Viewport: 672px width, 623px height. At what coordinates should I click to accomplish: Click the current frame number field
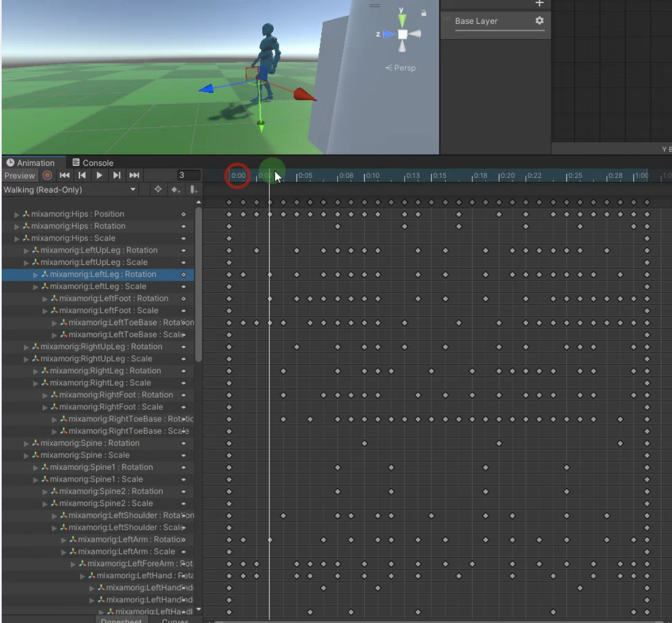coord(188,175)
